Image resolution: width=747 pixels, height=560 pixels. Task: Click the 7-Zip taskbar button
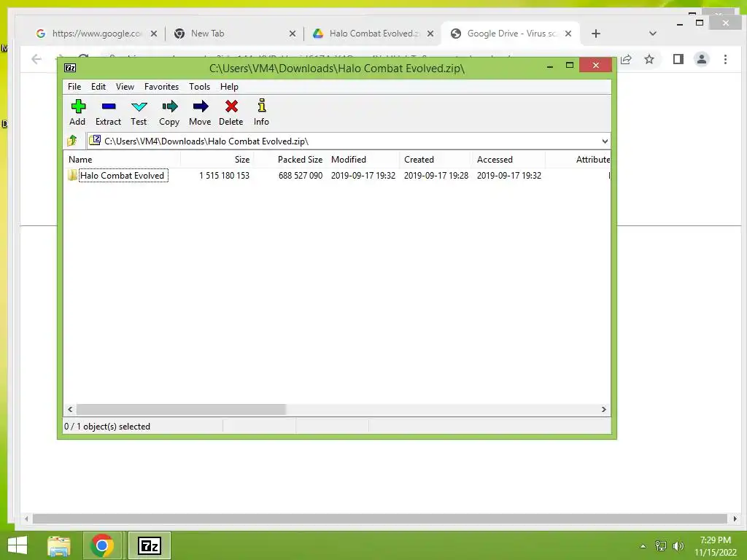click(x=149, y=545)
